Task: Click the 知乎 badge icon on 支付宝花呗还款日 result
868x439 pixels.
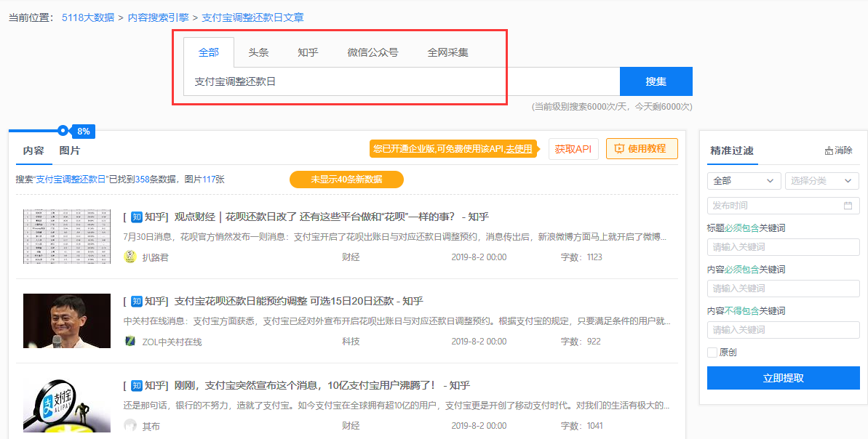Action: pyautogui.click(x=137, y=302)
